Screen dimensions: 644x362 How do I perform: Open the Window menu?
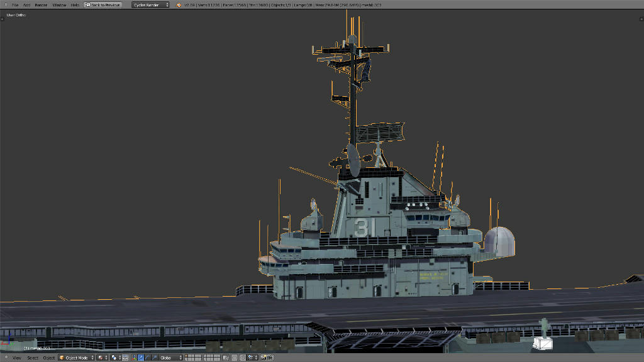[59, 5]
